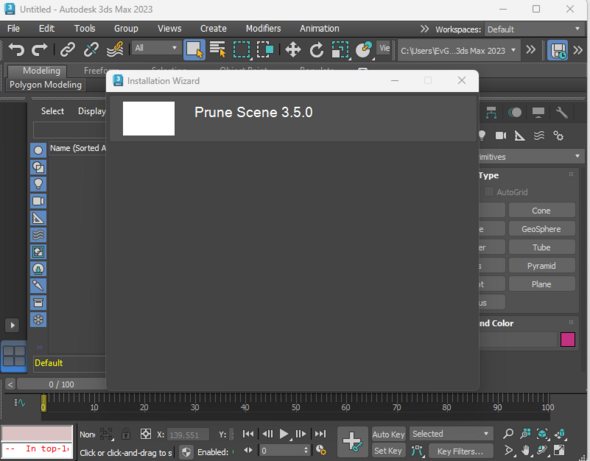Viewport: 590px width, 461px height.
Task: Open the File menu
Action: 14,29
